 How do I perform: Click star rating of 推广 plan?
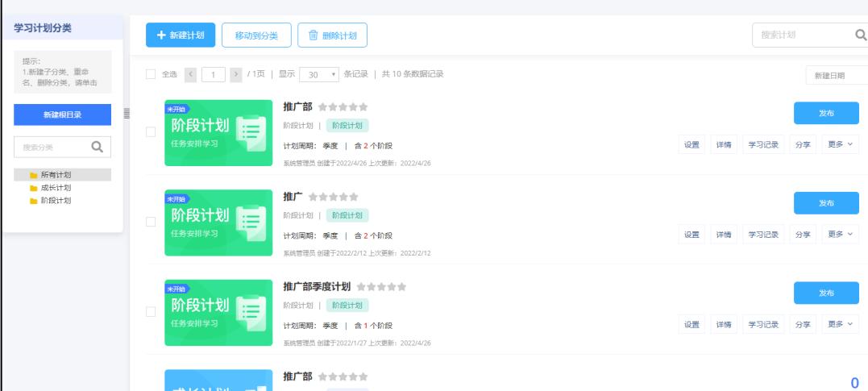tap(333, 197)
